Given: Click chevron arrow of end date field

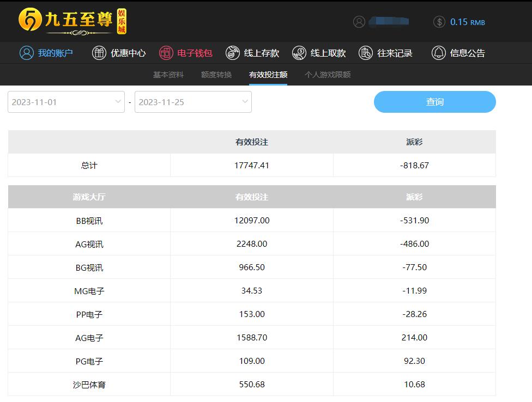Looking at the screenshot, I should [245, 101].
